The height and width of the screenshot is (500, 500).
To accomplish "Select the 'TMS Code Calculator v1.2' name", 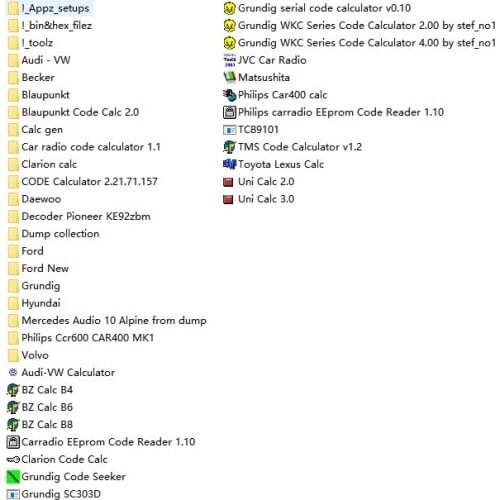I will point(300,147).
